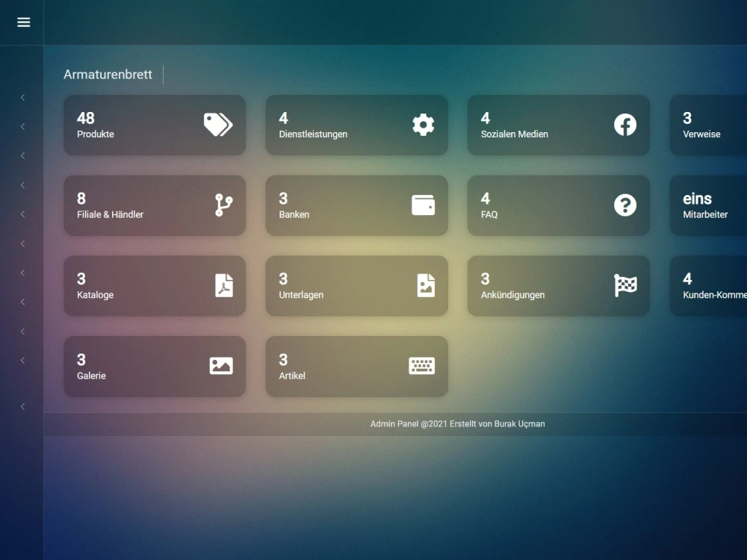Image resolution: width=747 pixels, height=560 pixels.
Task: Click the FAQ question mark icon
Action: (x=625, y=205)
